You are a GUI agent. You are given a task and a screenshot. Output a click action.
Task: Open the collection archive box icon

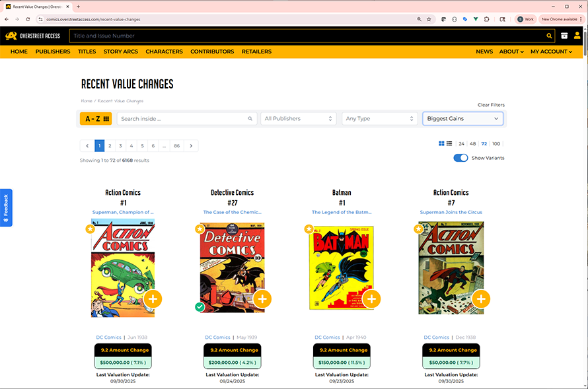pos(565,36)
